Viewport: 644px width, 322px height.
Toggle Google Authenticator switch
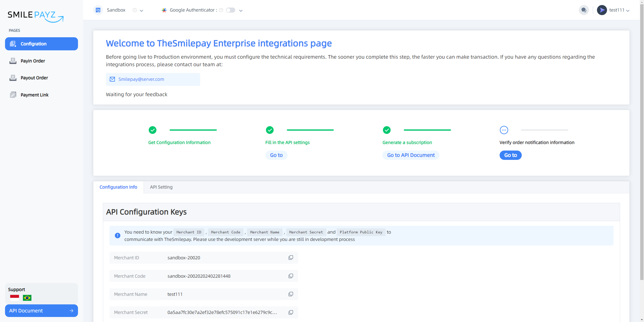(230, 10)
